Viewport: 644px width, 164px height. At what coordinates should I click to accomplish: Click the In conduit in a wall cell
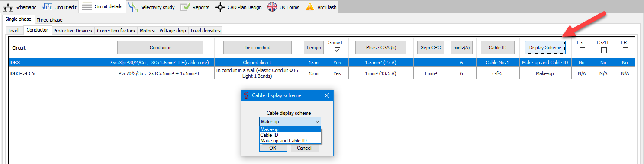click(258, 73)
